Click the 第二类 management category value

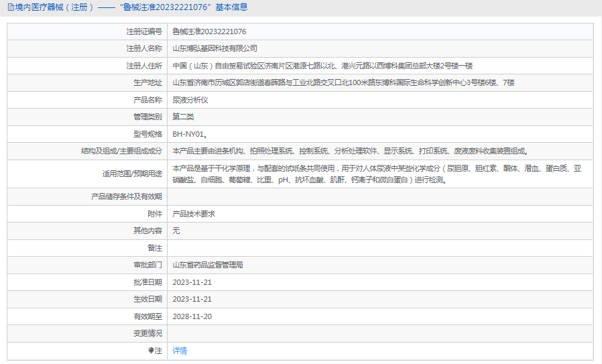183,117
